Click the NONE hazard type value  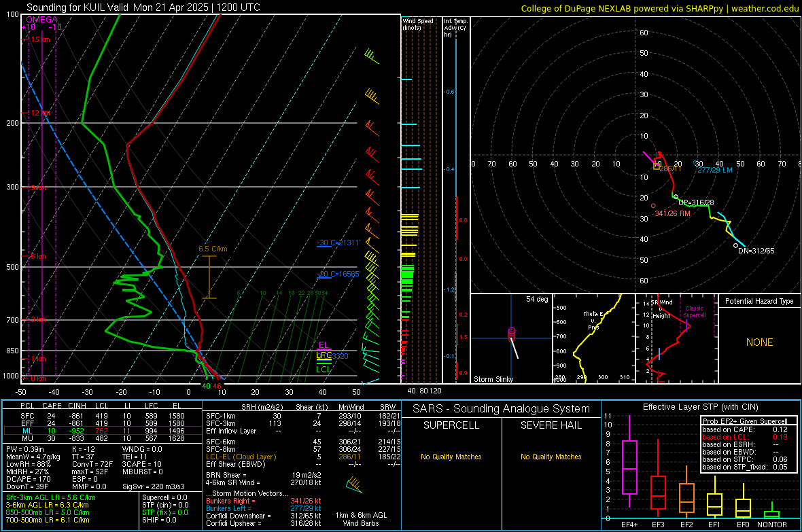[x=760, y=342]
